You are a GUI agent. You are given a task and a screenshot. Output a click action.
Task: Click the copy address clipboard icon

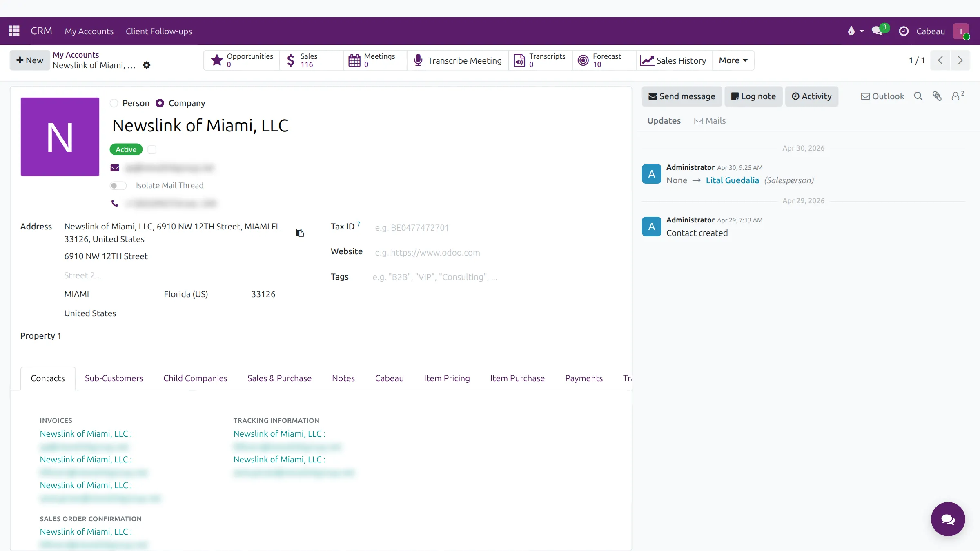tap(300, 233)
